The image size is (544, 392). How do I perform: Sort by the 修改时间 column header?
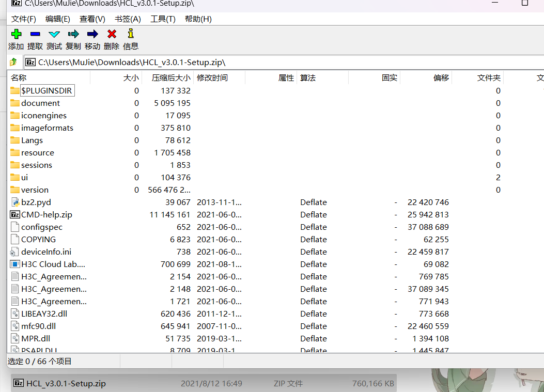click(x=220, y=77)
